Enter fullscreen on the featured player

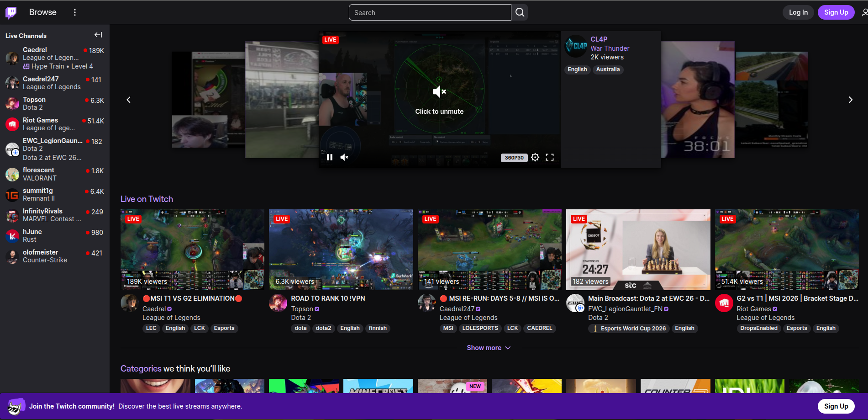(550, 157)
